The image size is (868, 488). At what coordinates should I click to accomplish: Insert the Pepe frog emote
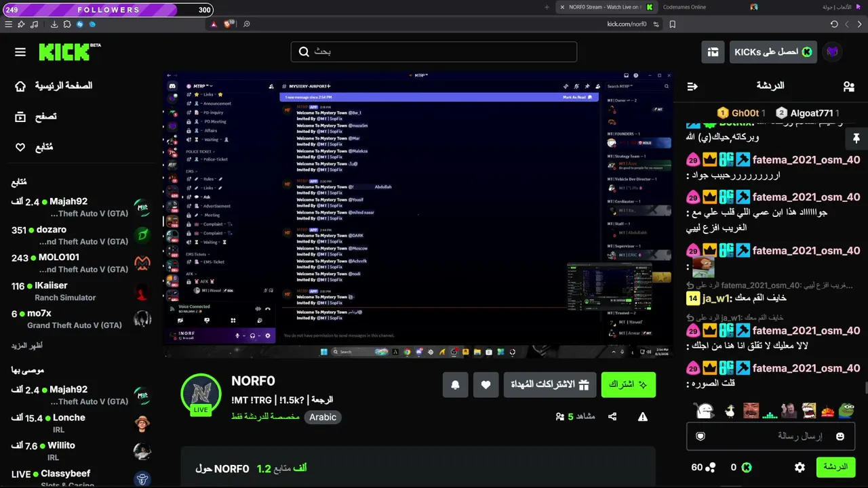tap(846, 411)
